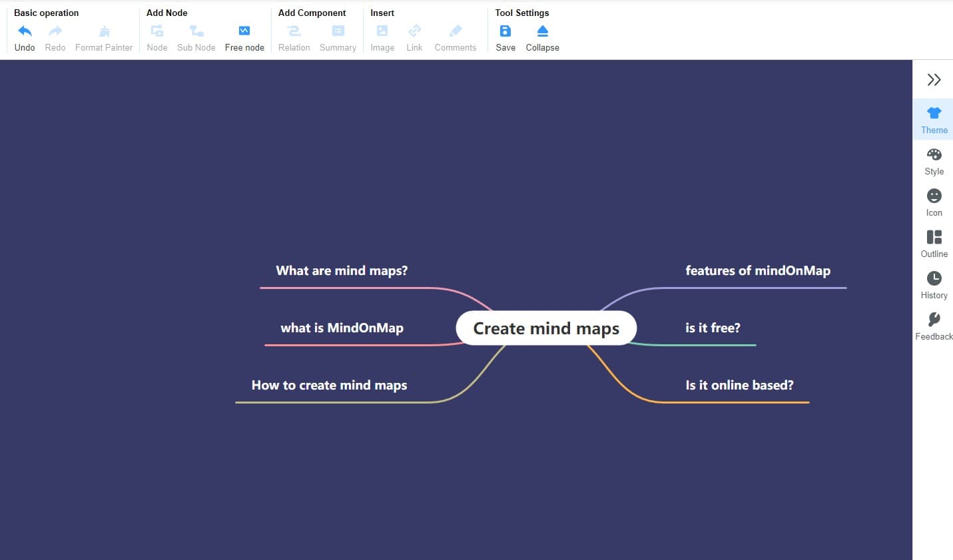Insert a Free node
The width and height of the screenshot is (953, 560).
[244, 31]
